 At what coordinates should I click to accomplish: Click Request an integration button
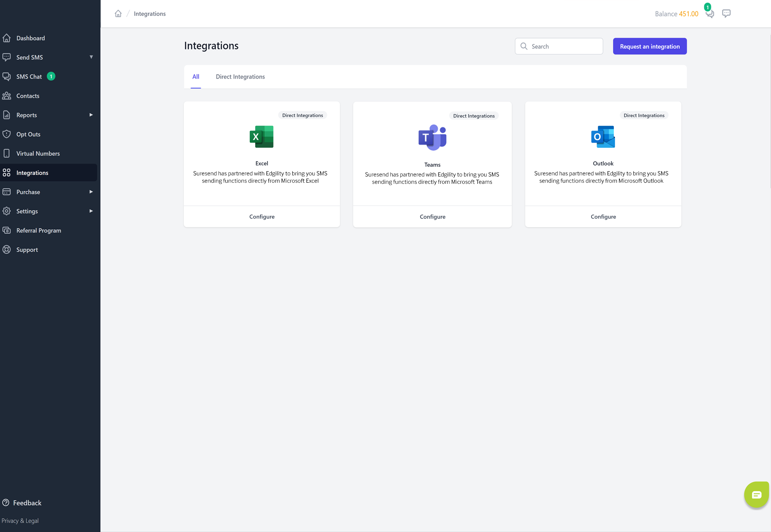[x=649, y=46]
